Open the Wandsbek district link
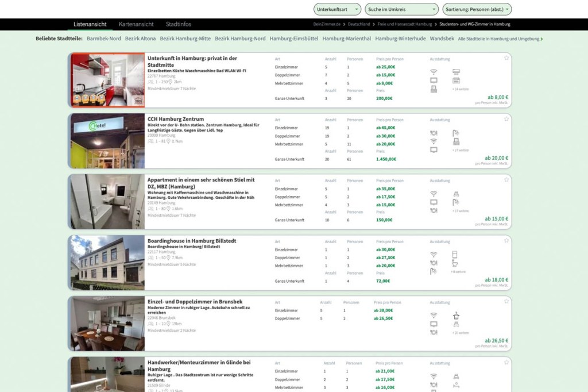 pos(442,39)
